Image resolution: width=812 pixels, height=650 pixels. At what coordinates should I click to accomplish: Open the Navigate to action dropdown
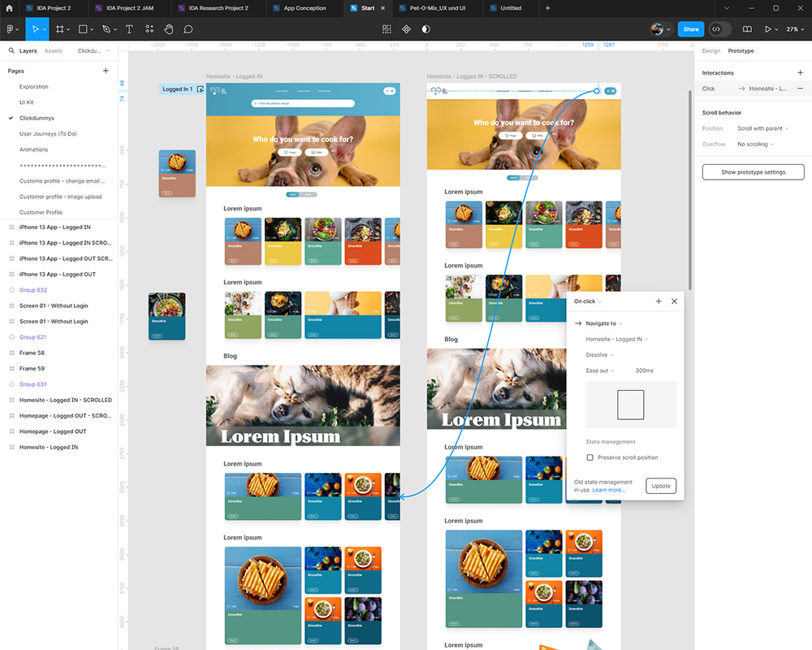[604, 323]
